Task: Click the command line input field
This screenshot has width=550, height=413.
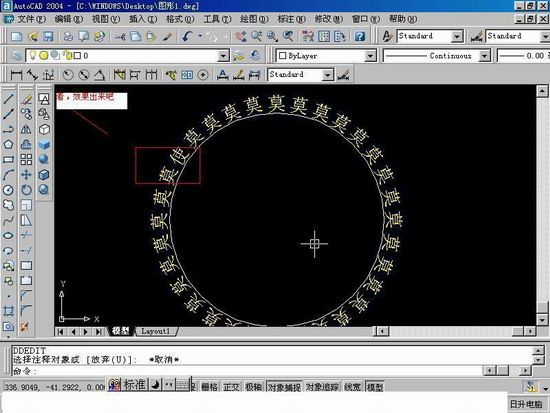Action: point(247,371)
